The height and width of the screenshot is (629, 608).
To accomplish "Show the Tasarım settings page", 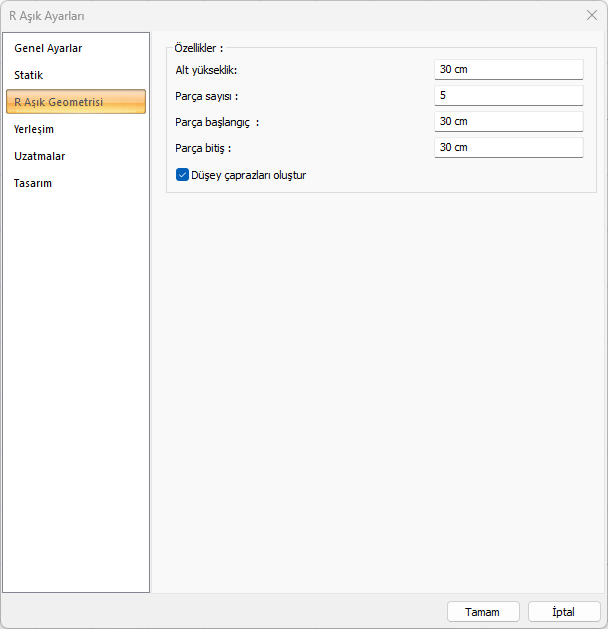I will click(x=33, y=183).
